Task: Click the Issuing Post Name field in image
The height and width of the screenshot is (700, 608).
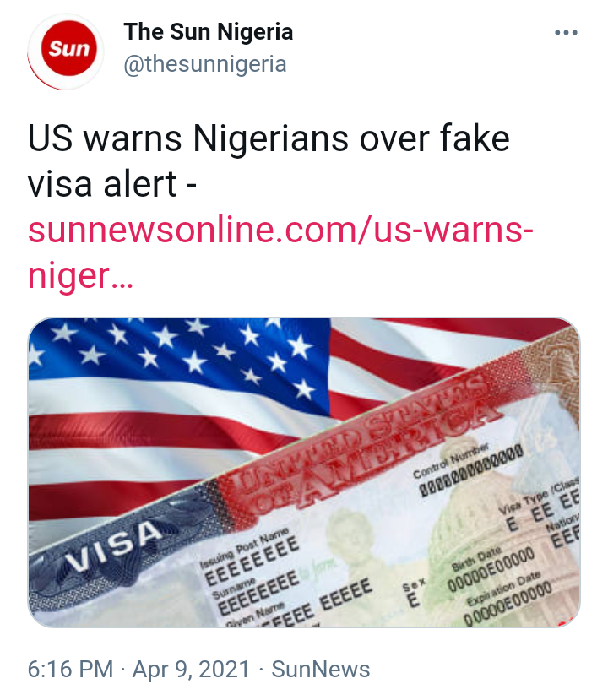Action: click(248, 556)
